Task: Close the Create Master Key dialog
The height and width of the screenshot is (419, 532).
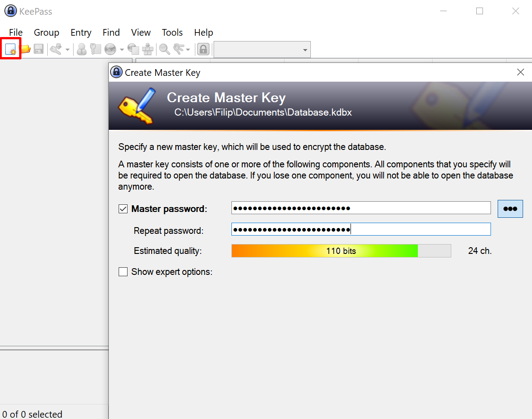Action: point(520,72)
